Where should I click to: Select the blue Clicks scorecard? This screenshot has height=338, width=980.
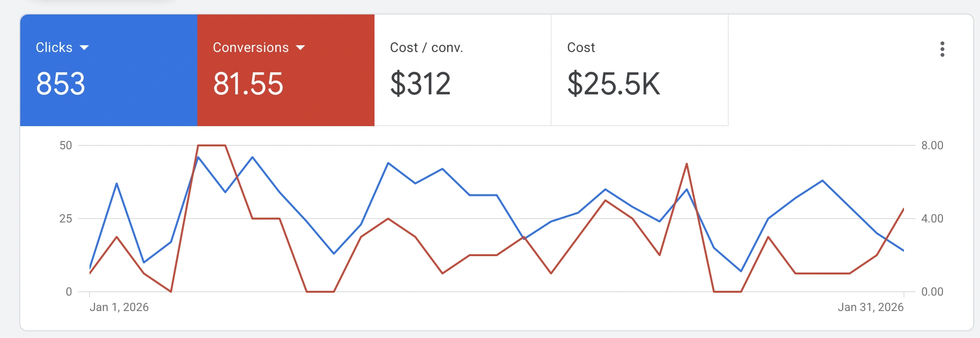[109, 70]
